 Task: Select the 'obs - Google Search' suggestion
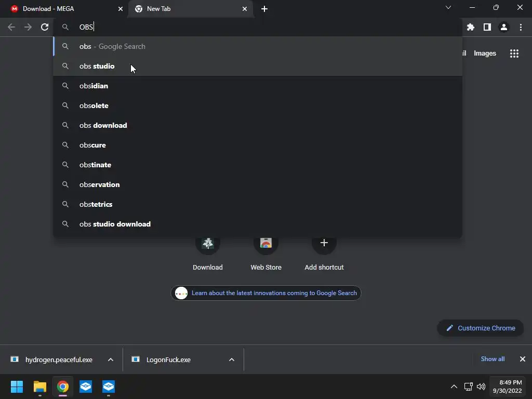pos(258,46)
